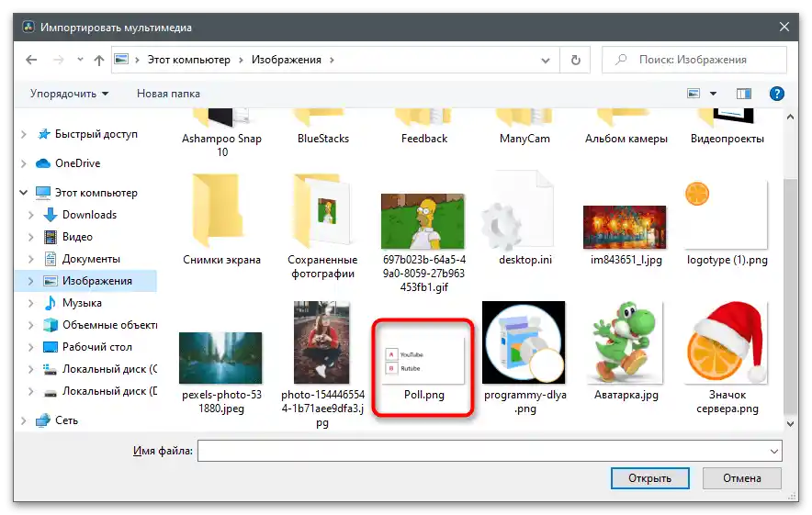Select the logotype (1).png file
Screen dimensions: 812x515
pyautogui.click(x=727, y=224)
